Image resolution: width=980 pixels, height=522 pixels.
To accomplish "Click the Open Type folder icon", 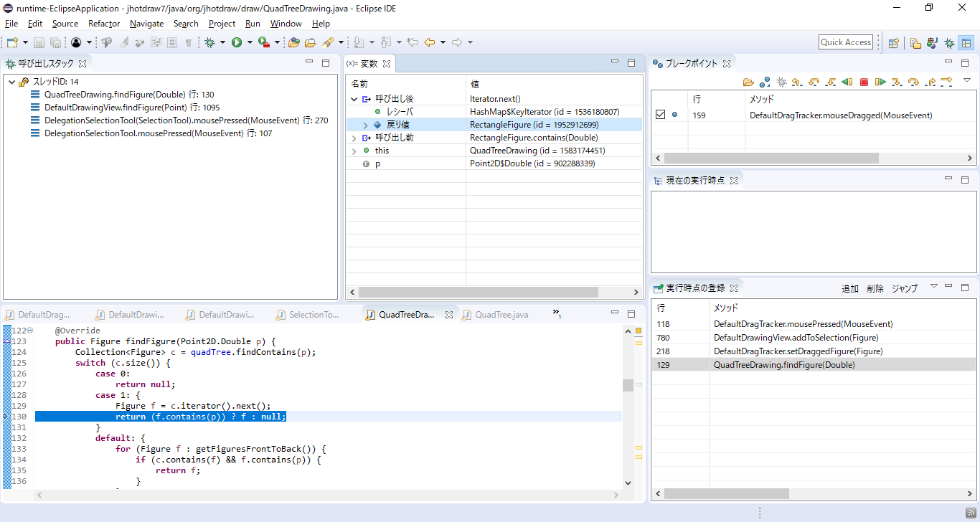I will 294,42.
